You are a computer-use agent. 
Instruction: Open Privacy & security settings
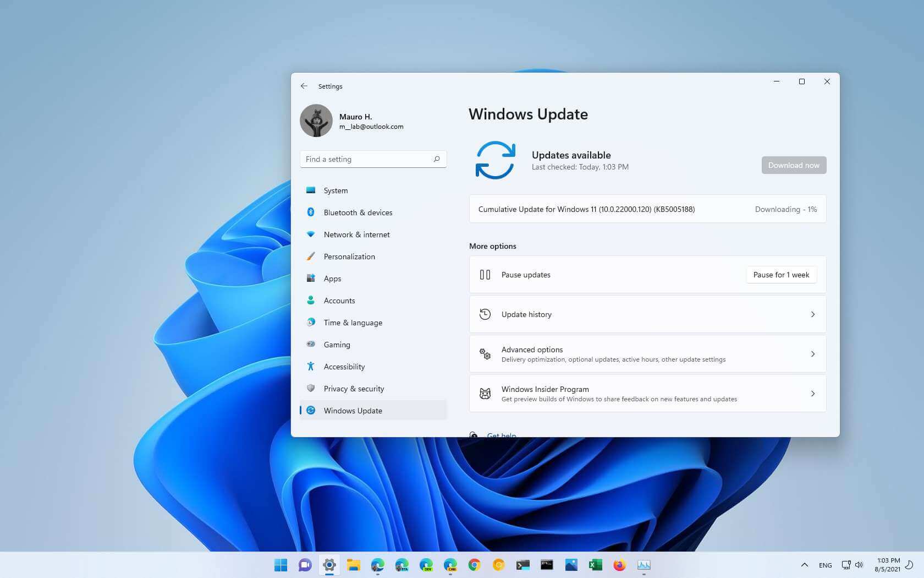[x=353, y=388]
